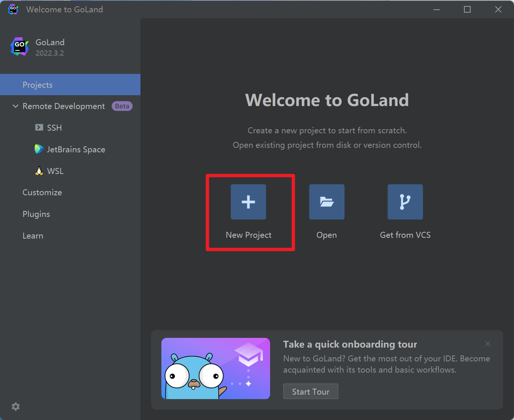This screenshot has width=514, height=420.
Task: Click the gopher onboarding tour image
Action: click(216, 368)
